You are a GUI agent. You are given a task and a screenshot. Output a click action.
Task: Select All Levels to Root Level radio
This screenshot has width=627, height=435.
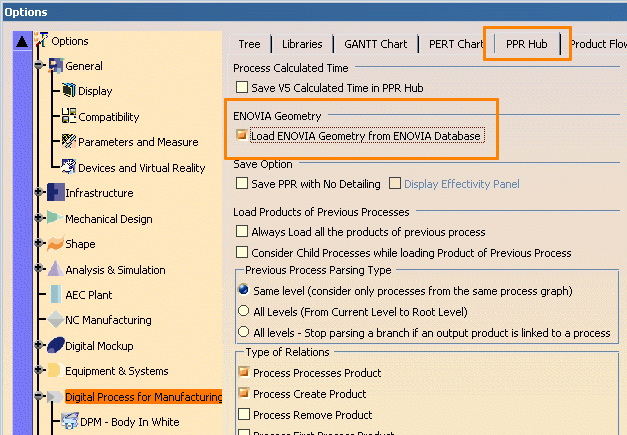coord(244,311)
